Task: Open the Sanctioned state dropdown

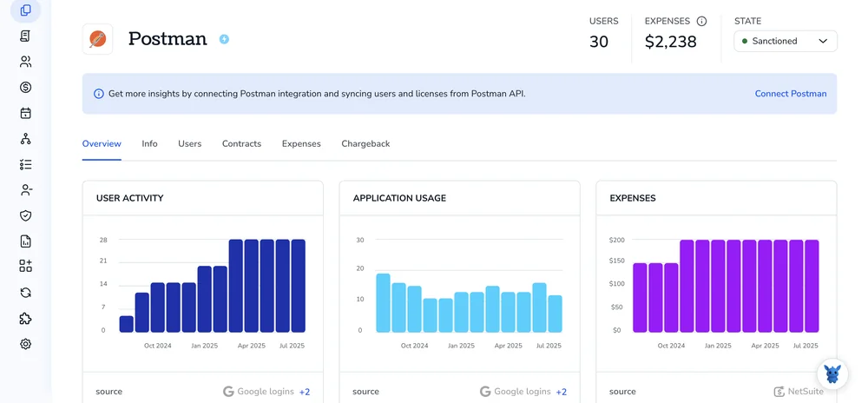Action: coord(785,41)
